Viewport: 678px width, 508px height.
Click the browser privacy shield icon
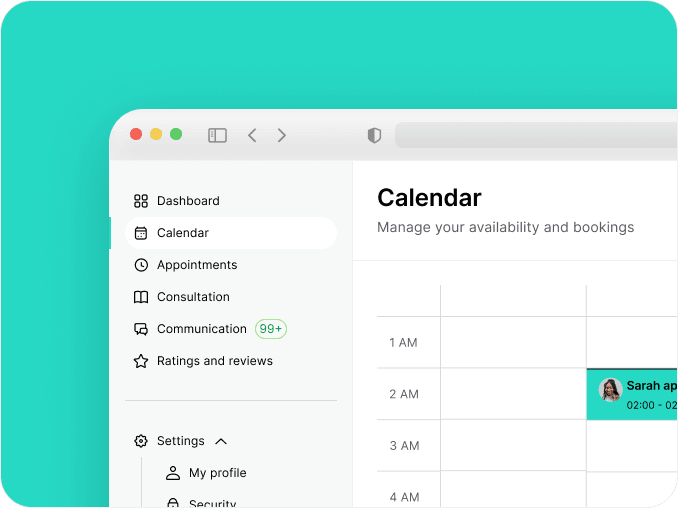pyautogui.click(x=374, y=135)
